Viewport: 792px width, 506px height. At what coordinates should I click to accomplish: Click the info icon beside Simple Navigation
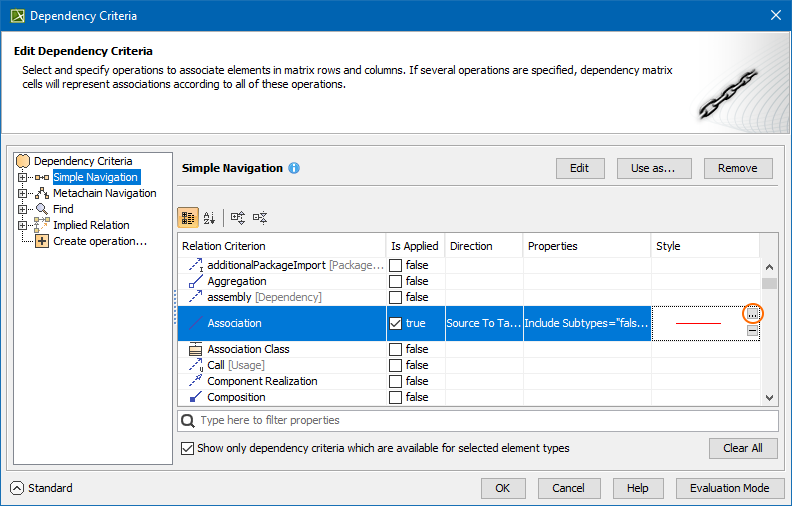pos(294,168)
